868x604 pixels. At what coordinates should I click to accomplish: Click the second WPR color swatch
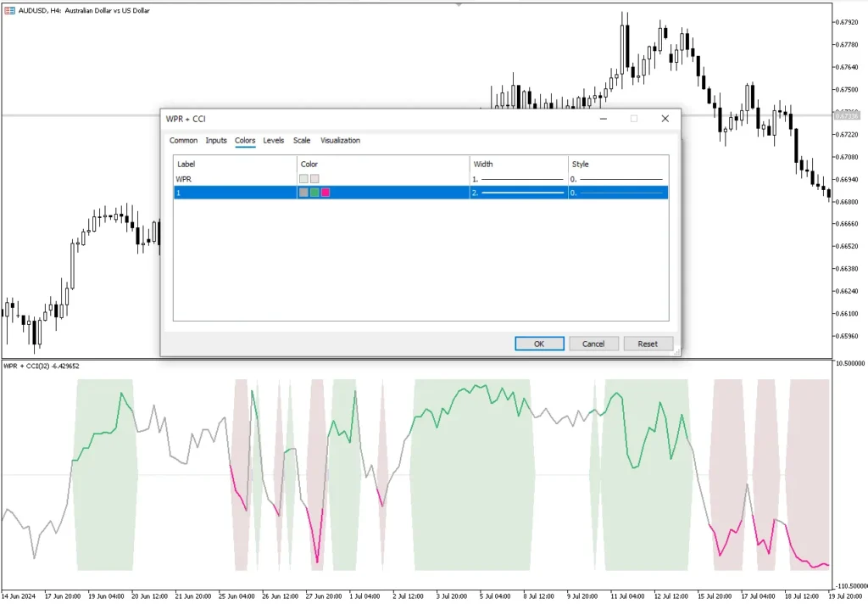(314, 179)
